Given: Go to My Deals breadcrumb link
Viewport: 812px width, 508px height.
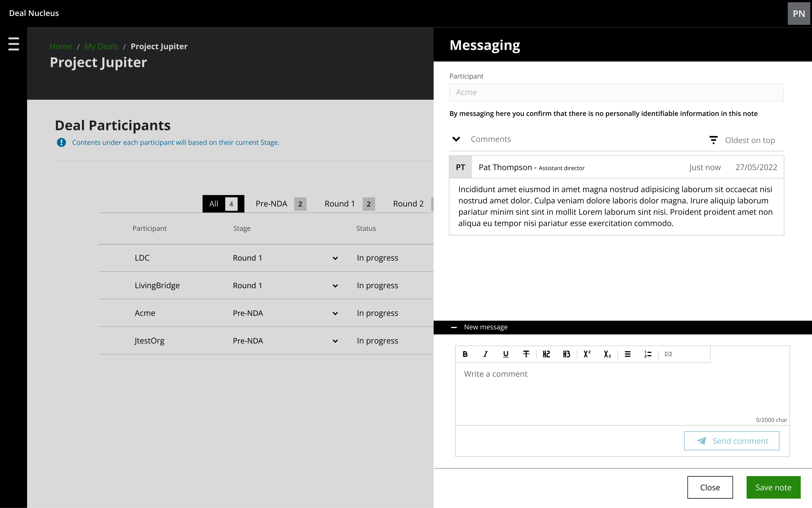Looking at the screenshot, I should [x=101, y=46].
